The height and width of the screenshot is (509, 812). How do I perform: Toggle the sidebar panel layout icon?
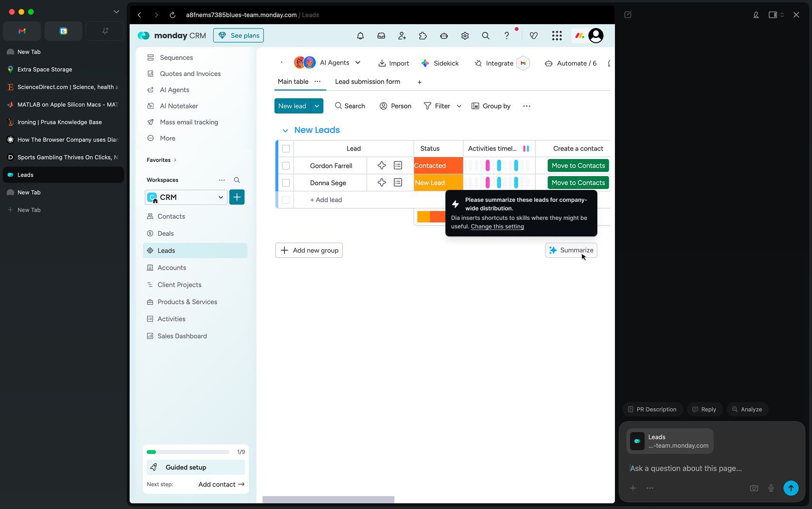point(773,15)
